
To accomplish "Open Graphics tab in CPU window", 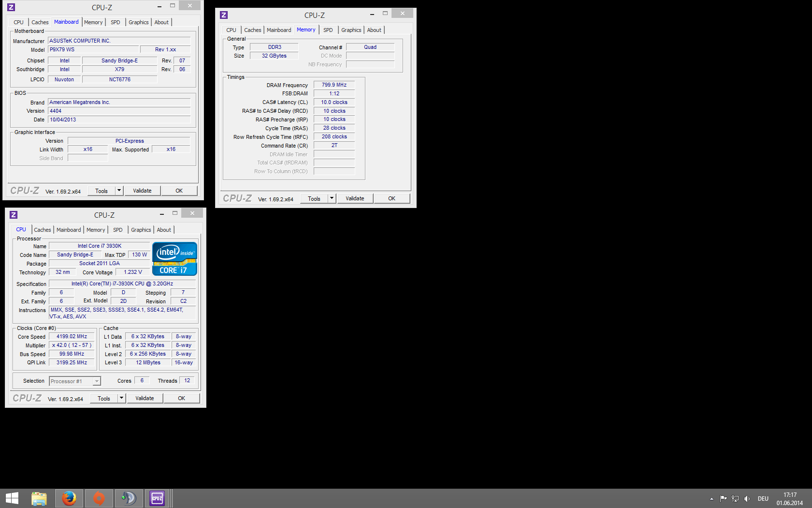I will [141, 230].
